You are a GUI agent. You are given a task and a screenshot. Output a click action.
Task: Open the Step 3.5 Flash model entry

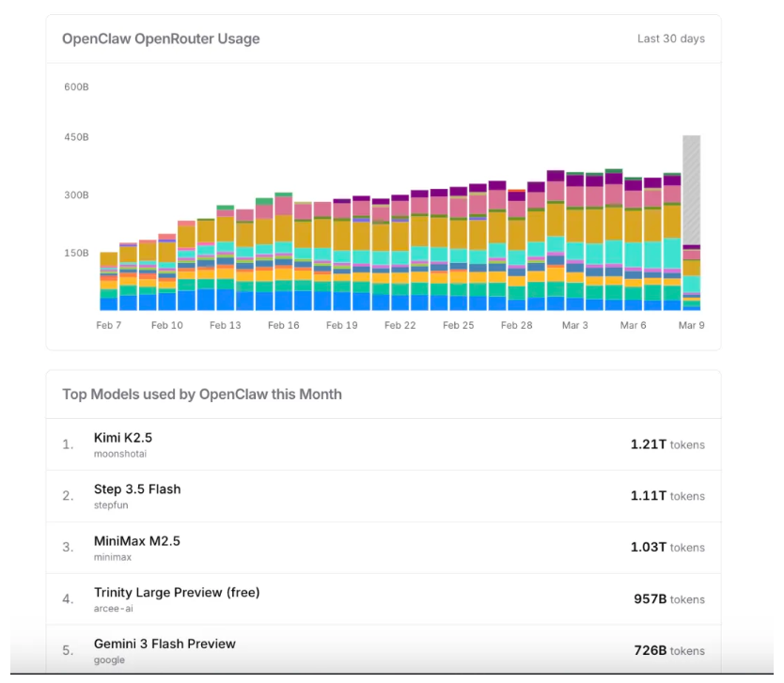tap(137, 489)
